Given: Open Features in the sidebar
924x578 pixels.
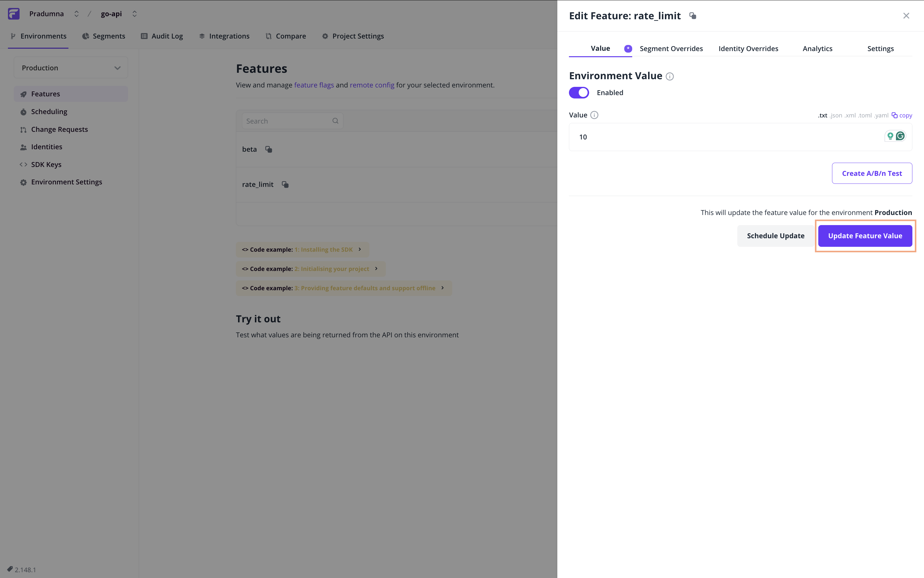Looking at the screenshot, I should [x=71, y=94].
